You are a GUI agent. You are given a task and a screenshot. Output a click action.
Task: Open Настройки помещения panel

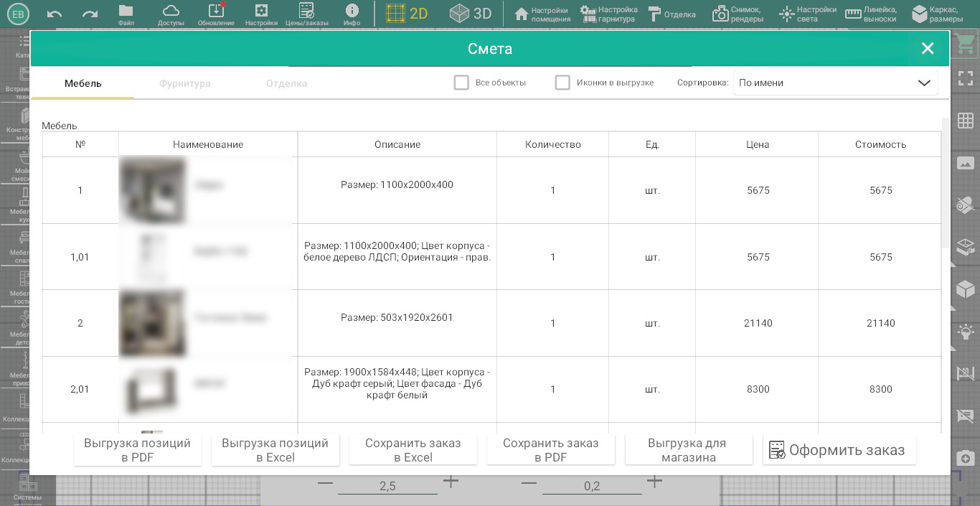542,14
